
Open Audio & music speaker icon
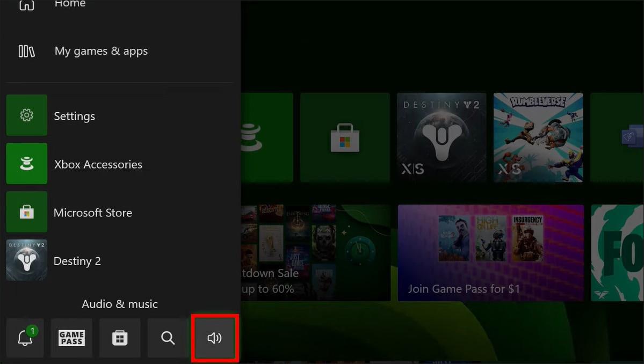[215, 338]
